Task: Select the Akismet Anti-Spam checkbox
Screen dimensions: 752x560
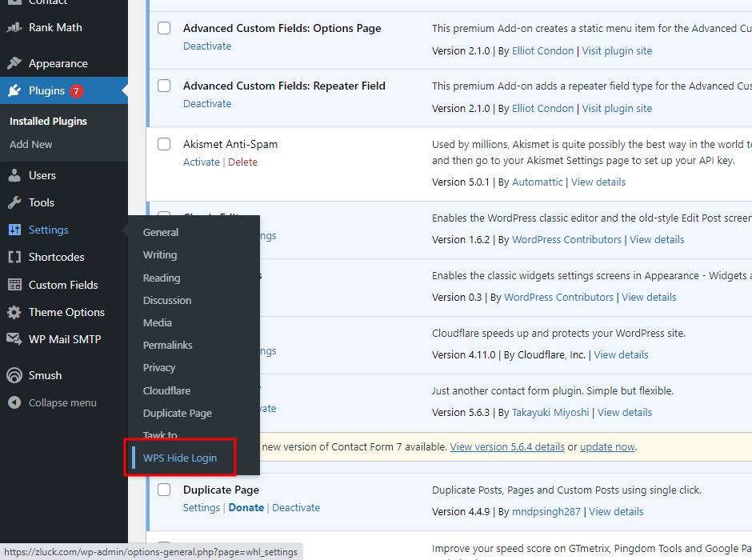Action: [x=164, y=144]
